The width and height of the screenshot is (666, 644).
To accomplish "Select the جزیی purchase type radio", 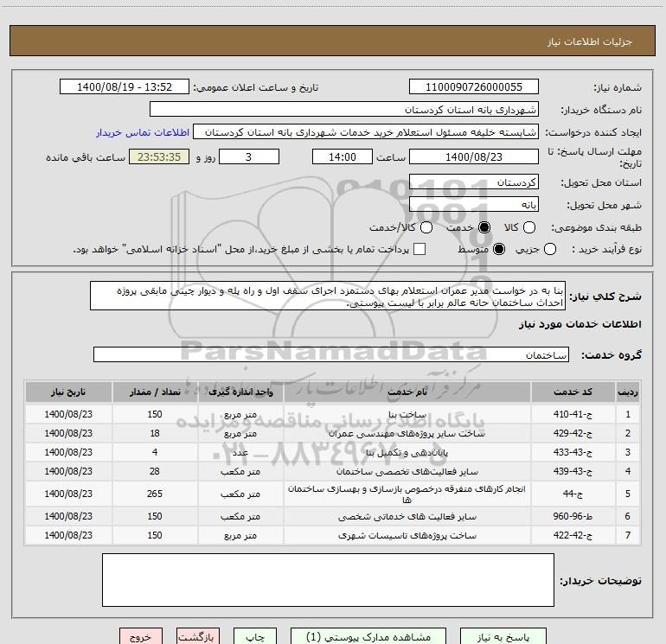I will (x=550, y=249).
